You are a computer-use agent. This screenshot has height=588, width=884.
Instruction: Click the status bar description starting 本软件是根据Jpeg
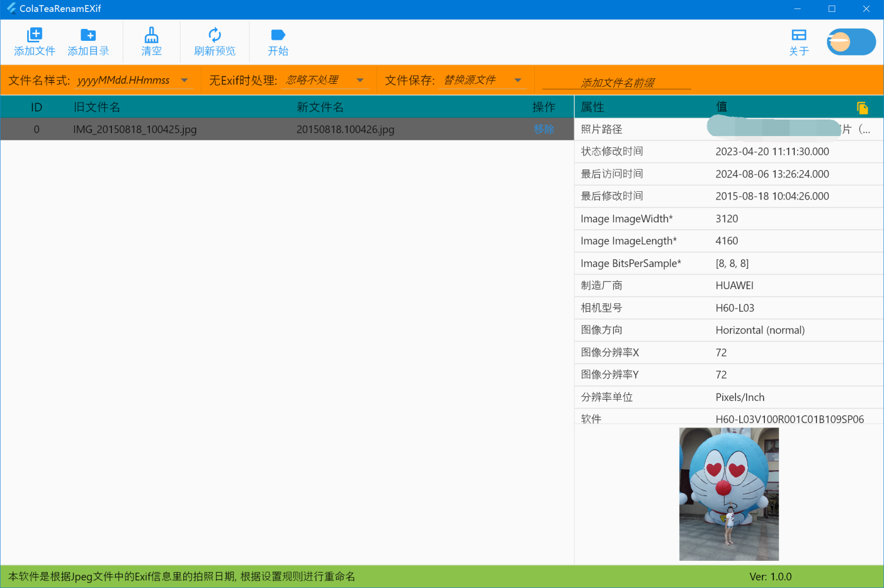pos(182,577)
